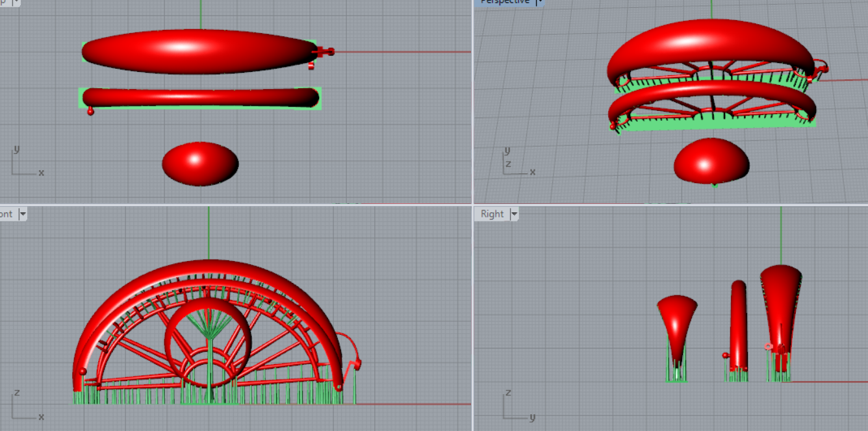Image resolution: width=868 pixels, height=431 pixels.
Task: Select the green support base in Perspective viewport
Action: pos(715,125)
